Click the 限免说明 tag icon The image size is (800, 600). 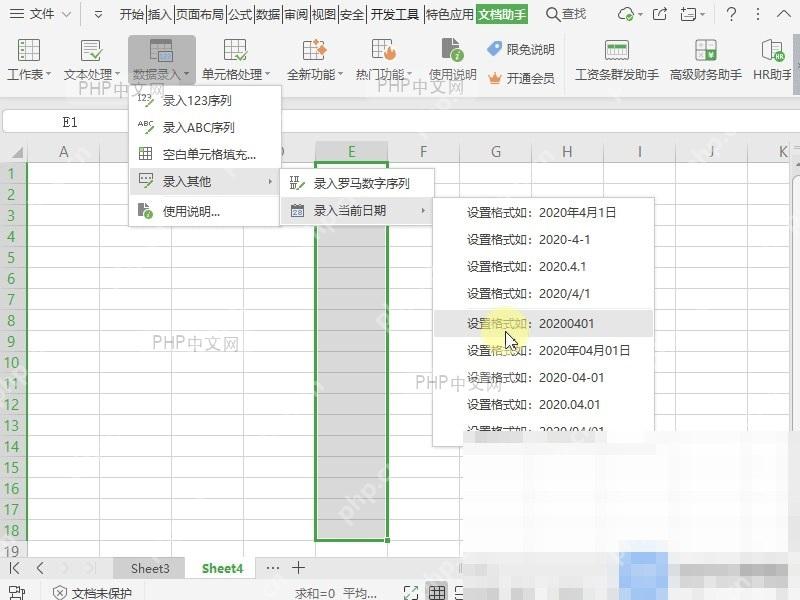[494, 49]
